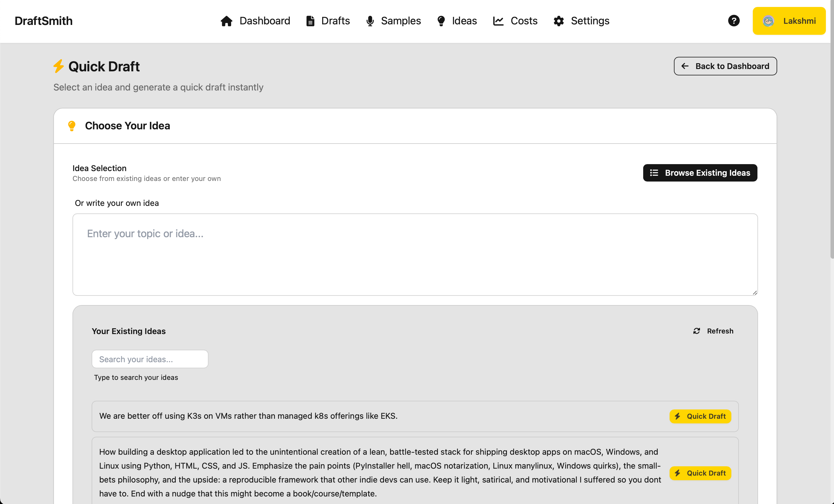Click the Drafts document icon
Image resolution: width=834 pixels, height=504 pixels.
coord(310,21)
